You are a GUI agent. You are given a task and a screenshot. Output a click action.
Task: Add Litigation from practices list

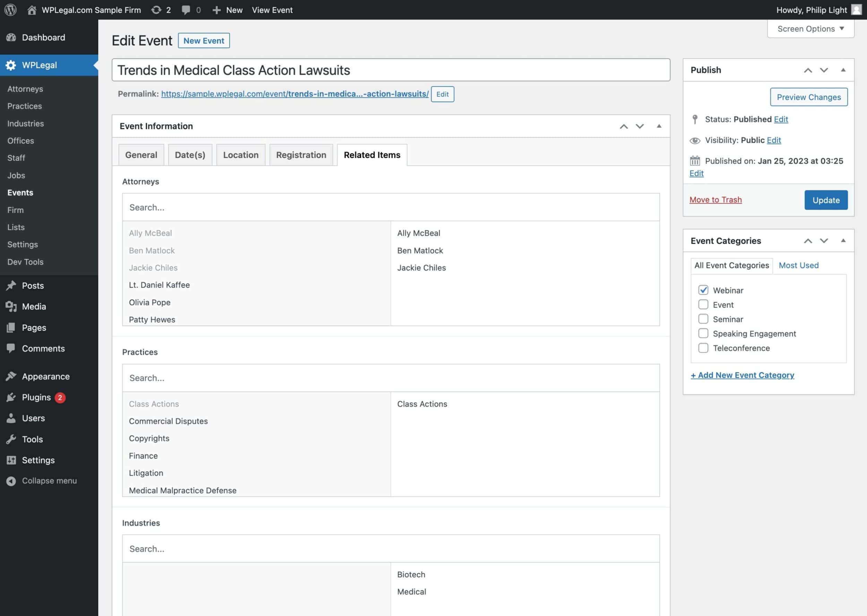[146, 473]
